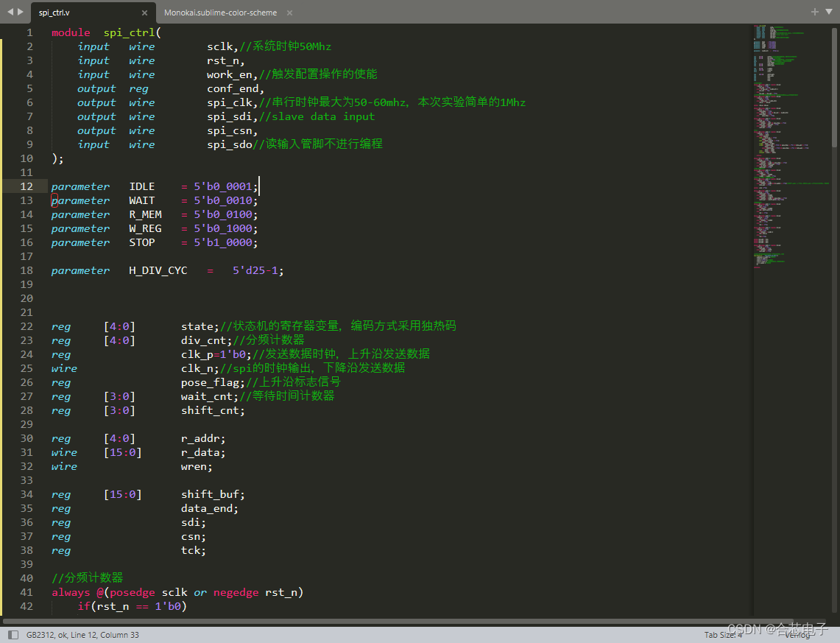This screenshot has width=840, height=643.
Task: Click the always keyword on line 41
Action: pyautogui.click(x=71, y=592)
